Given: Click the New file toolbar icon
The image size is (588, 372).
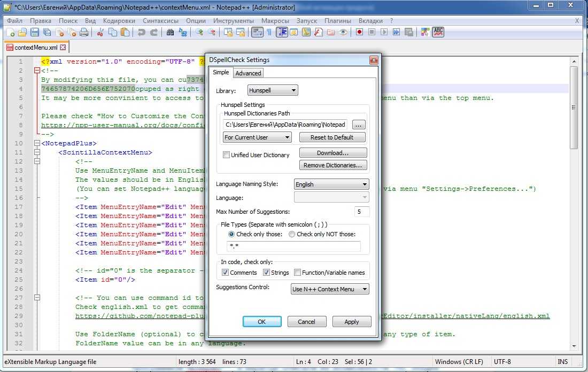Looking at the screenshot, I should [10, 33].
